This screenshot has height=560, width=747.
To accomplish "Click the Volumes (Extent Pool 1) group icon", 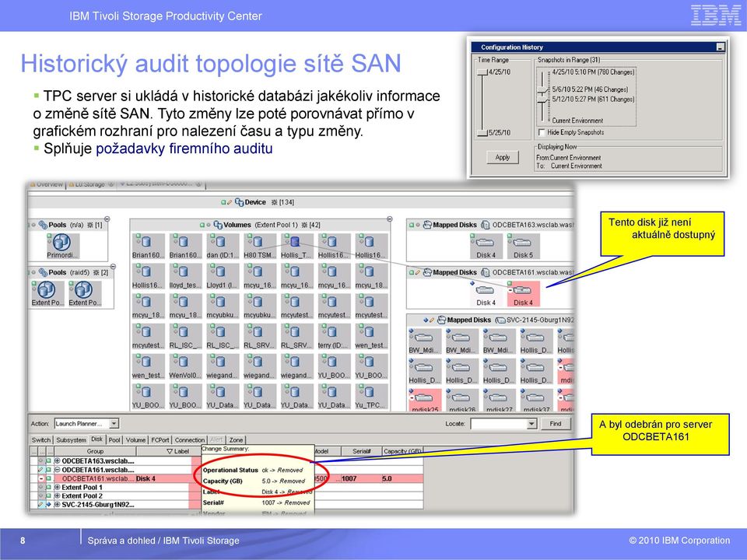I will 218,225.
